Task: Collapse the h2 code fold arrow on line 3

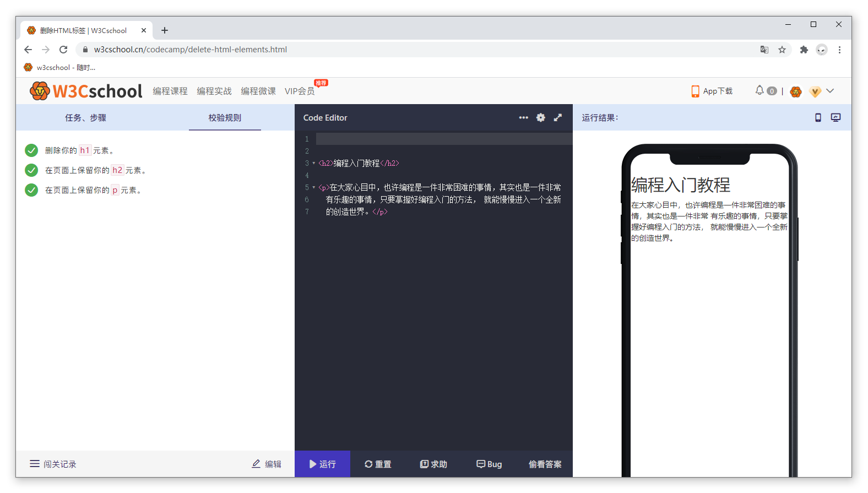Action: (313, 163)
